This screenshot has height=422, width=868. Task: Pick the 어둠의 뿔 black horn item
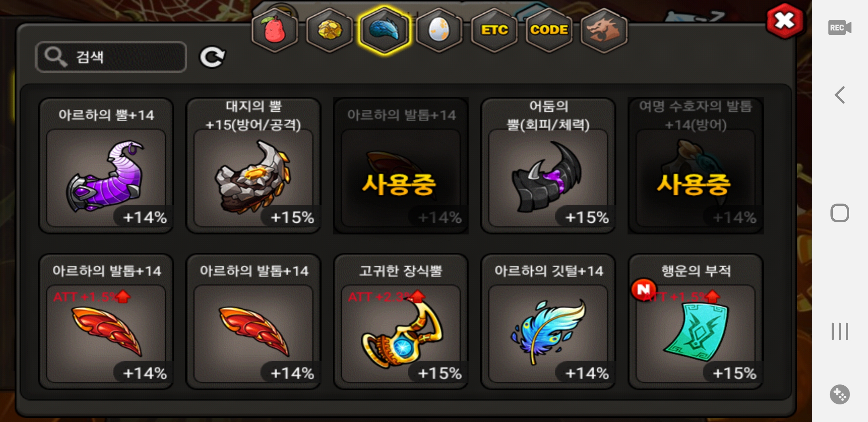point(548,166)
